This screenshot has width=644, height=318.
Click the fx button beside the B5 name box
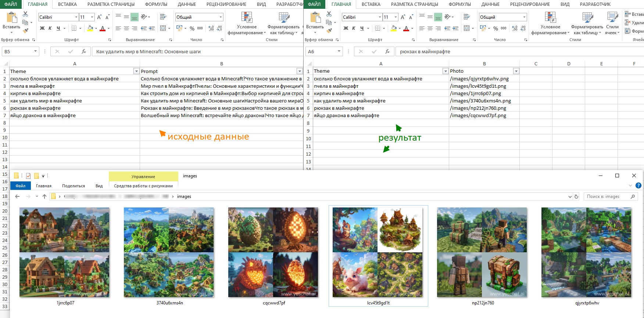click(x=84, y=51)
